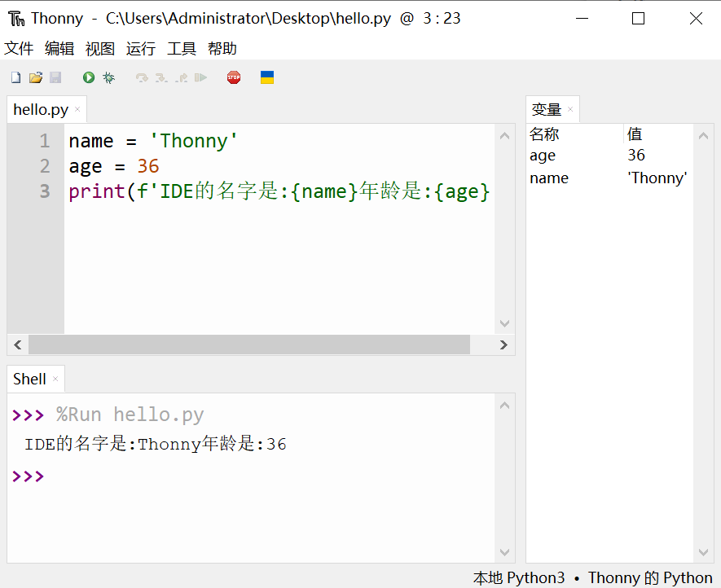
Task: Open the 运行 menu
Action: pyautogui.click(x=141, y=48)
